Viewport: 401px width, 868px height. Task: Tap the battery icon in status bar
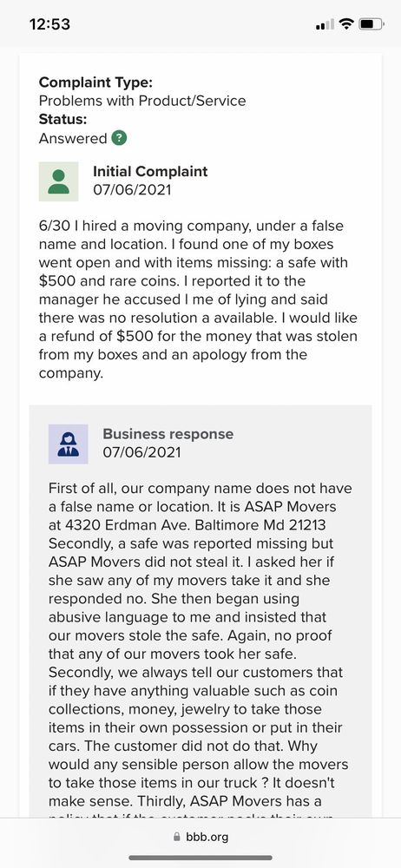[371, 24]
